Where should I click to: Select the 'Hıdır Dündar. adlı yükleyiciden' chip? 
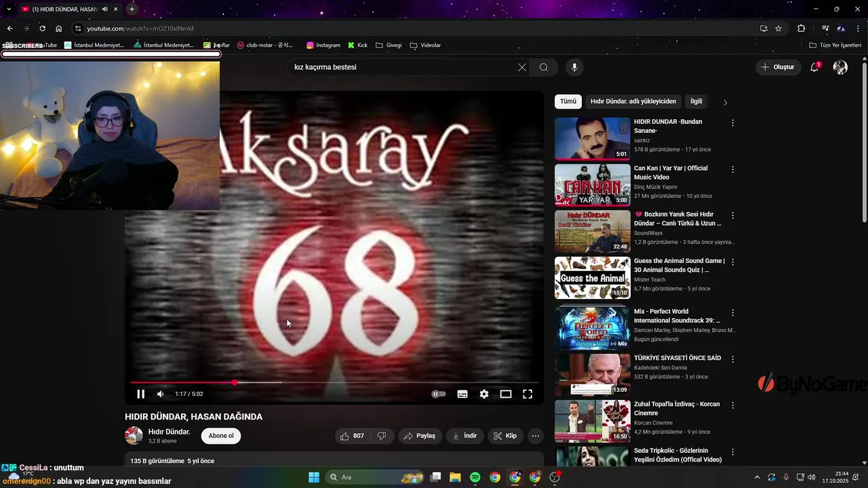(x=633, y=102)
